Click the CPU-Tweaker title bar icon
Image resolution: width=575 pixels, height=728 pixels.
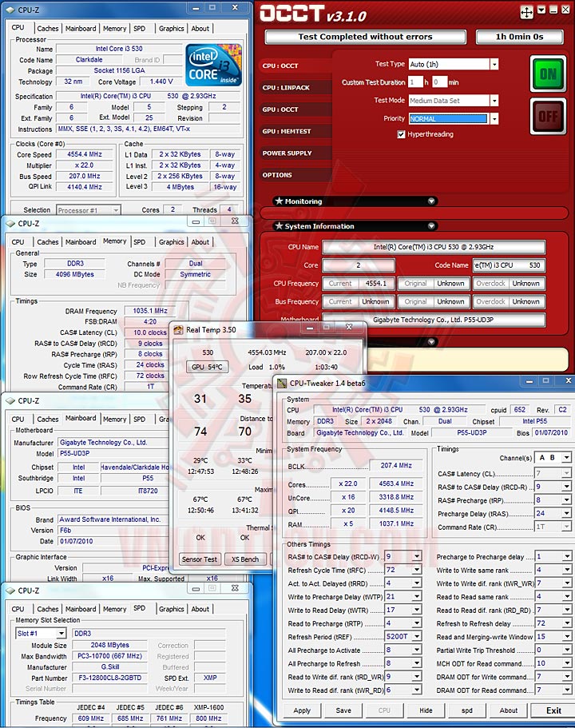[x=282, y=384]
